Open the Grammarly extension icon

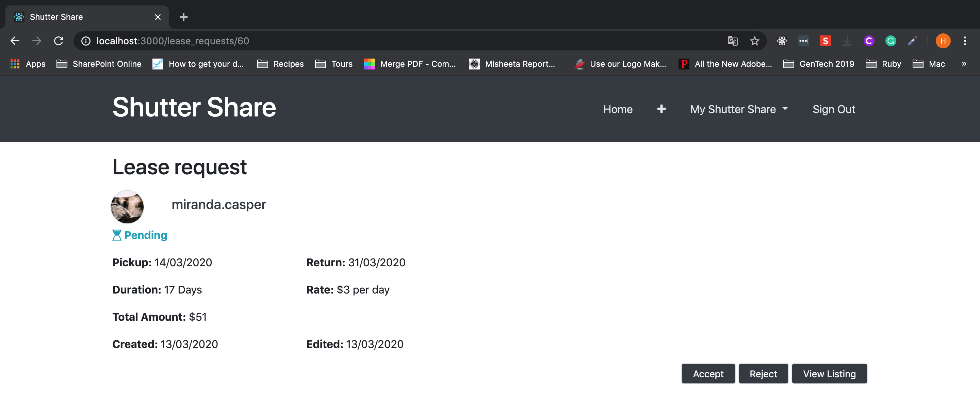tap(890, 41)
